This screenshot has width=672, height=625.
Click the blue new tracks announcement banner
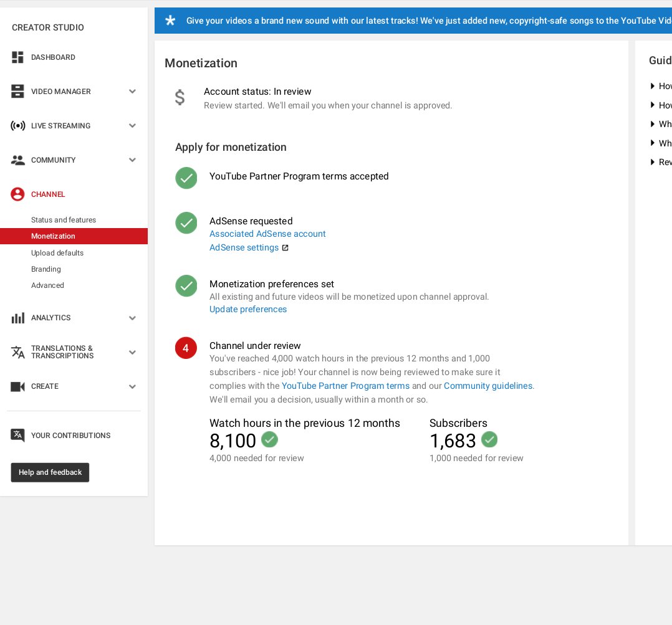click(413, 21)
